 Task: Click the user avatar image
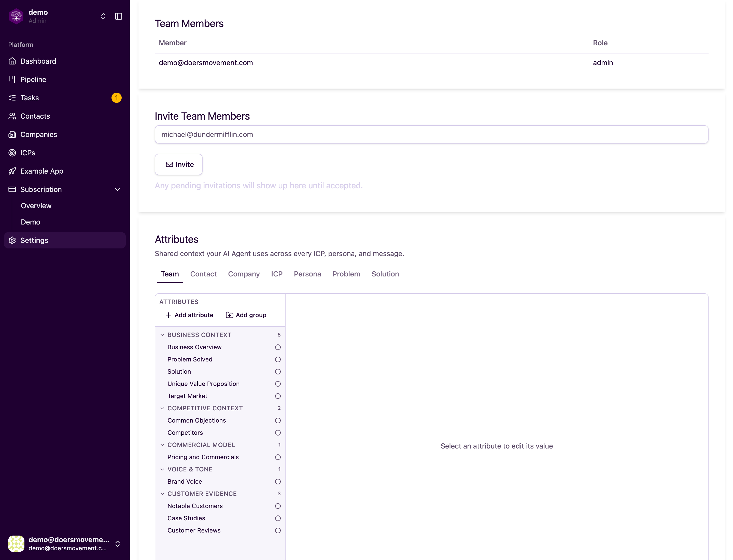[16, 544]
